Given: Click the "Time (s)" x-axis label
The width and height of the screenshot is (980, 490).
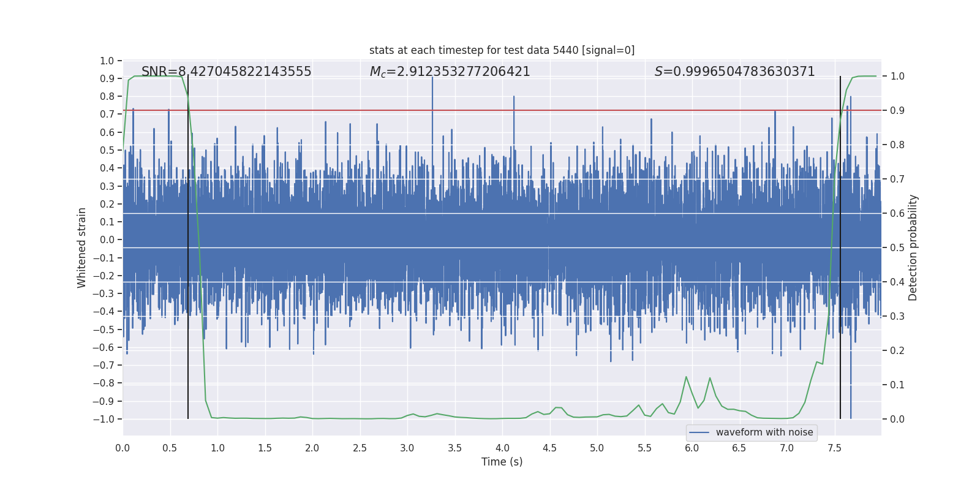Looking at the screenshot, I should point(502,462).
